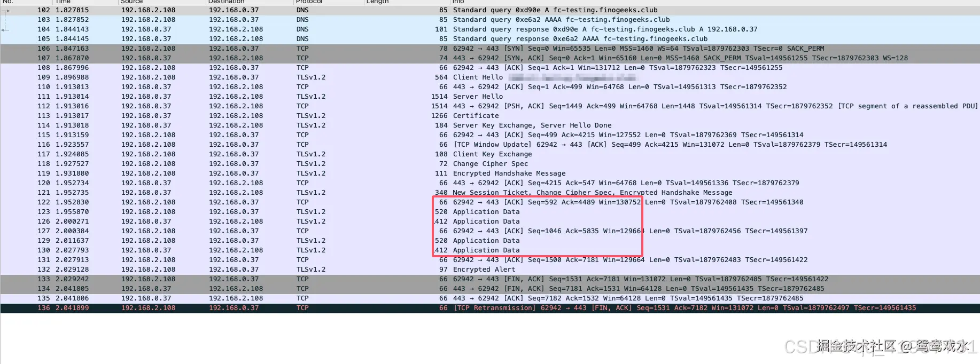Select packet 134 FIN, ACK Seq=7181 row
The height and width of the screenshot is (364, 980).
point(490,289)
